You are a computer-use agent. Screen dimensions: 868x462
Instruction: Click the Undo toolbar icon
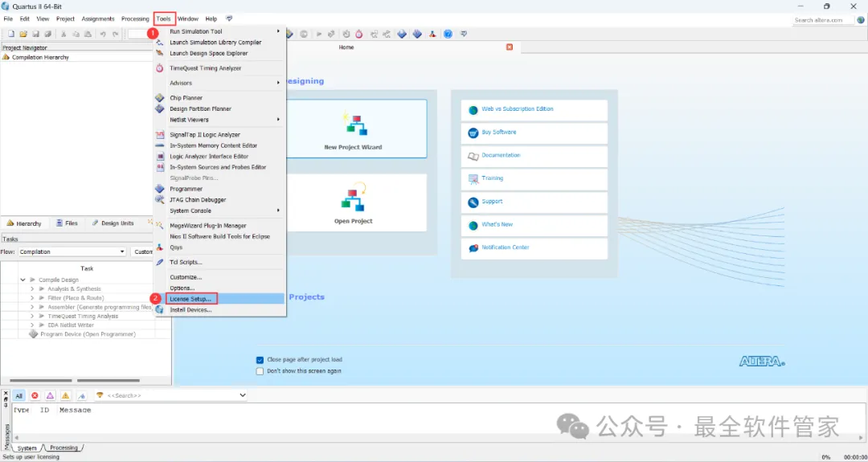[x=103, y=34]
